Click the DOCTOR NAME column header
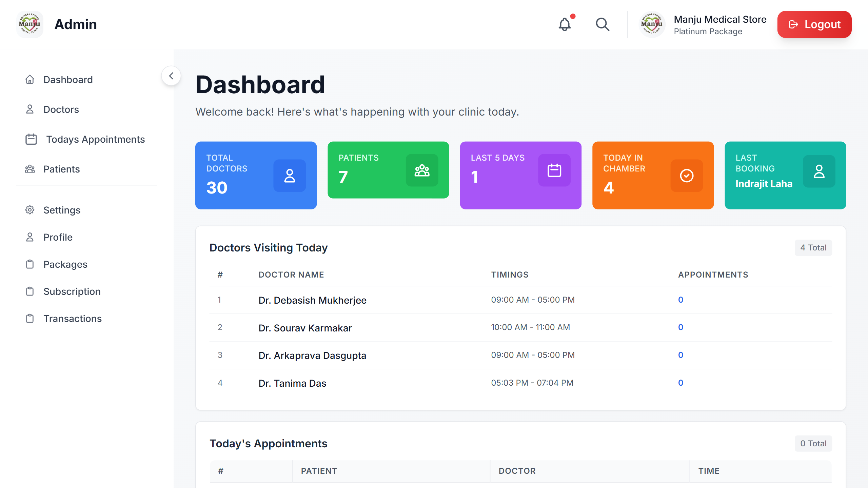Image resolution: width=868 pixels, height=488 pixels. click(291, 274)
